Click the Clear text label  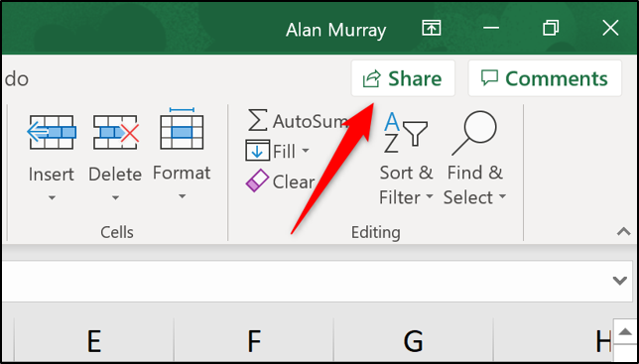point(294,182)
